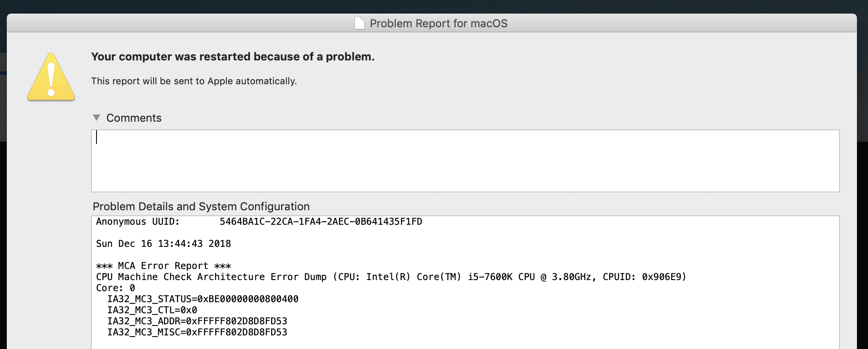Click the 'Problem Report for macOS' window title

click(438, 23)
